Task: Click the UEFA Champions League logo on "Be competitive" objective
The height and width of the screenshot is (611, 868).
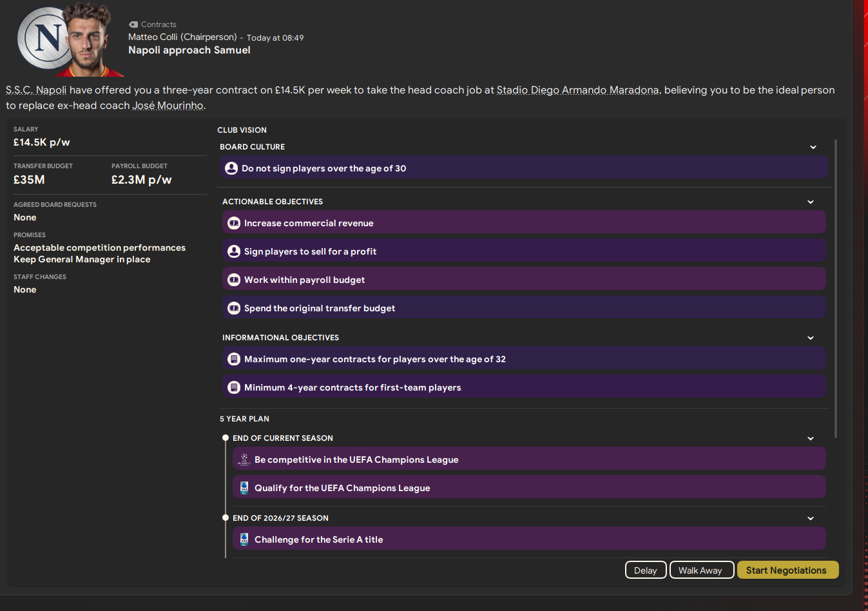Action: [244, 459]
